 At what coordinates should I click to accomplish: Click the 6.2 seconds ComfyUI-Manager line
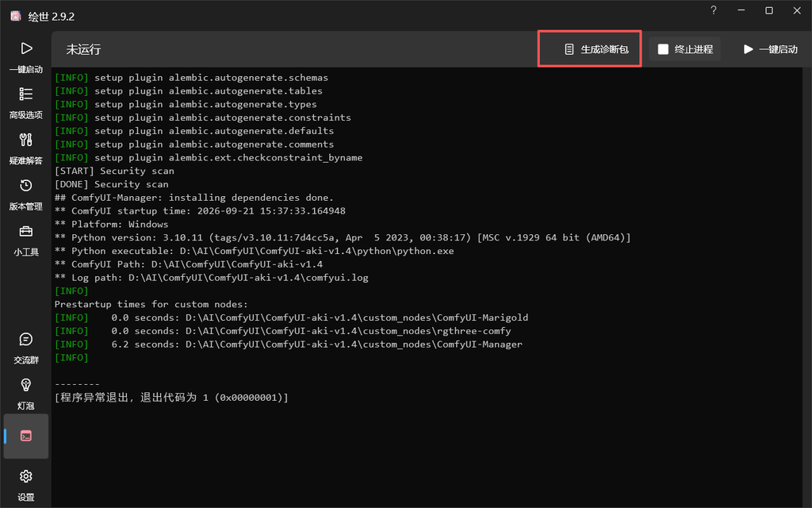289,344
